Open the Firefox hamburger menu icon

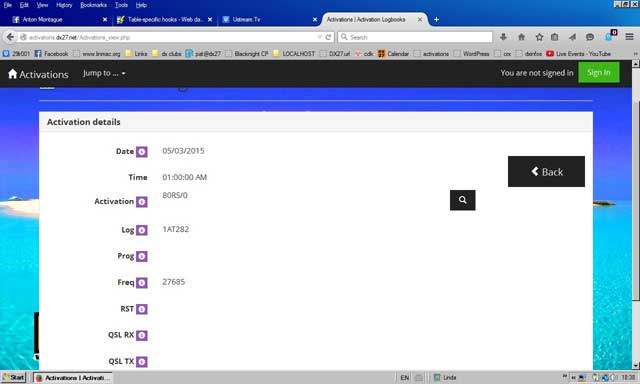[x=629, y=37]
